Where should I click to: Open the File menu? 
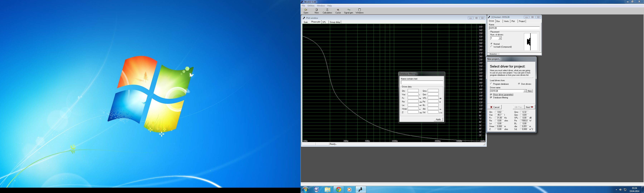click(x=303, y=6)
